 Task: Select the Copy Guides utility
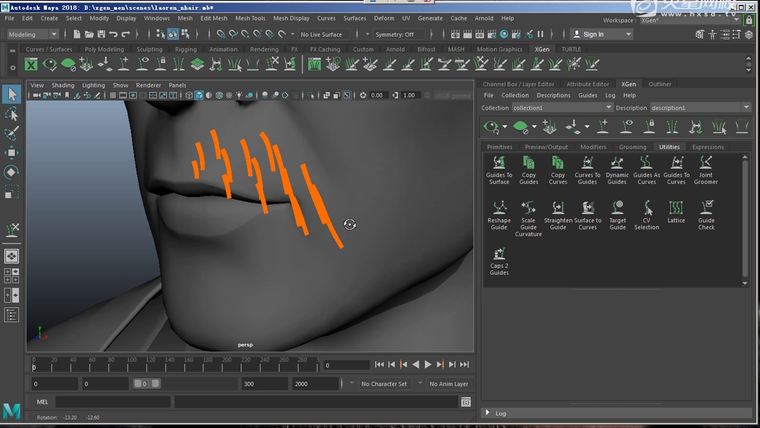click(529, 163)
